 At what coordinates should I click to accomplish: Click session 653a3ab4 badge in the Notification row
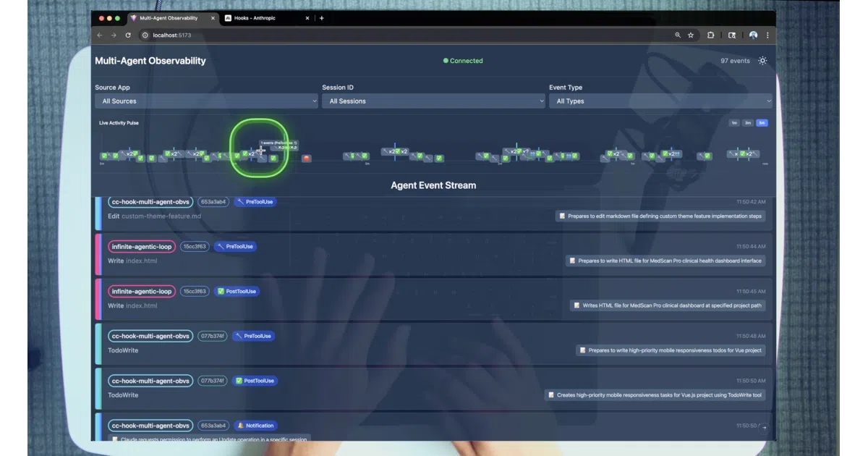point(213,426)
